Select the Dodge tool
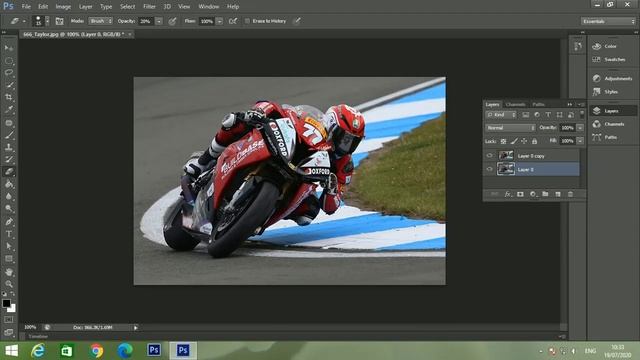The image size is (640, 360). [9, 209]
